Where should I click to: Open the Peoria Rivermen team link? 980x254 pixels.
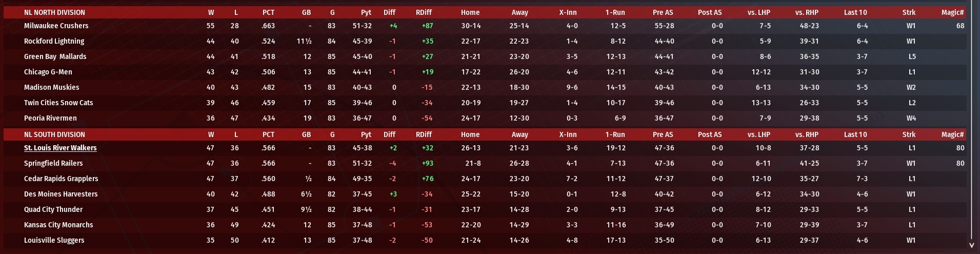point(50,118)
